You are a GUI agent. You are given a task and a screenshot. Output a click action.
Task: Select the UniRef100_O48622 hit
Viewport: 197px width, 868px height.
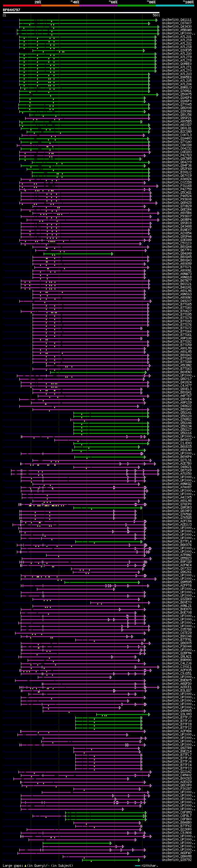[177, 406]
